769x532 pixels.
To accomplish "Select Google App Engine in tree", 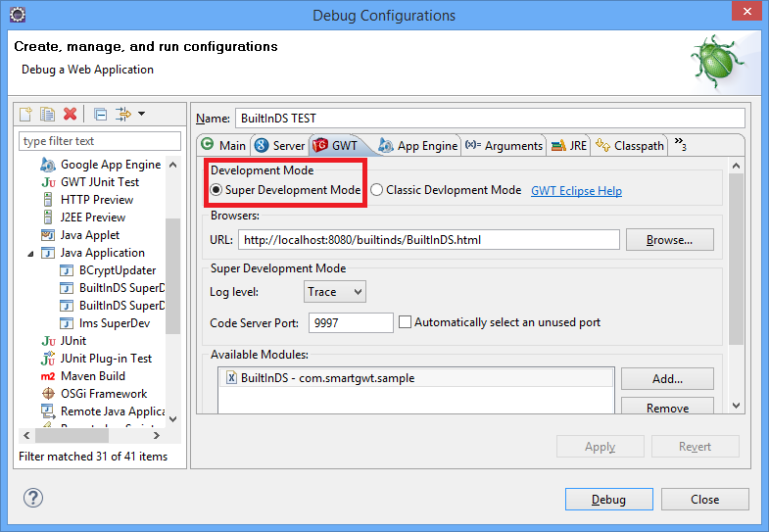I will (x=110, y=165).
